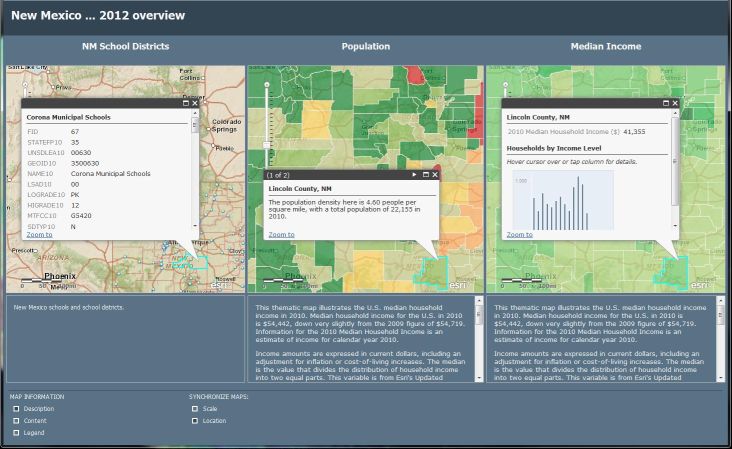Click Colorado Springs label on School Districts map
732x449 pixels.
[226, 125]
